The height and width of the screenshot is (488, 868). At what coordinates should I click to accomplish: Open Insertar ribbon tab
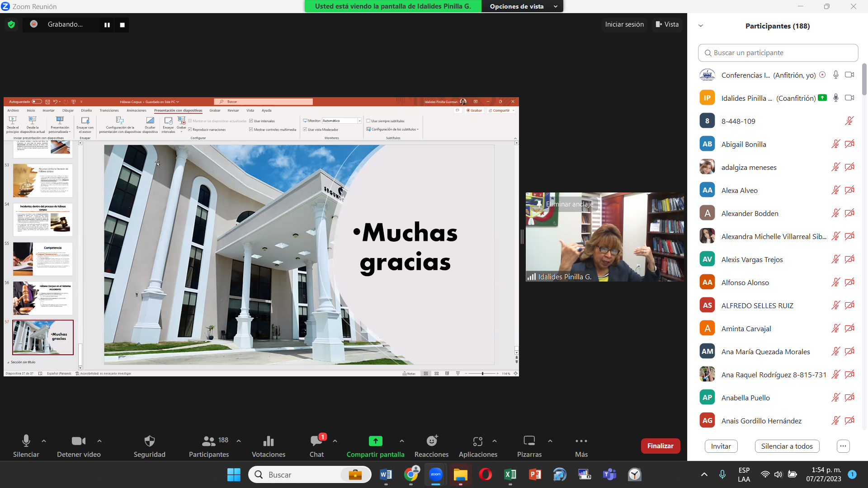tap(48, 110)
